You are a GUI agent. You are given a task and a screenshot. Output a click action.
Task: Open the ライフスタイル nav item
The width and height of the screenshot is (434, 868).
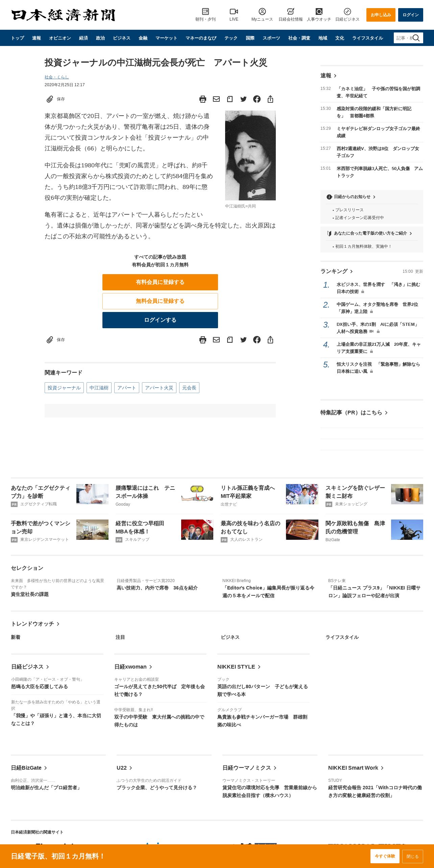pyautogui.click(x=367, y=38)
